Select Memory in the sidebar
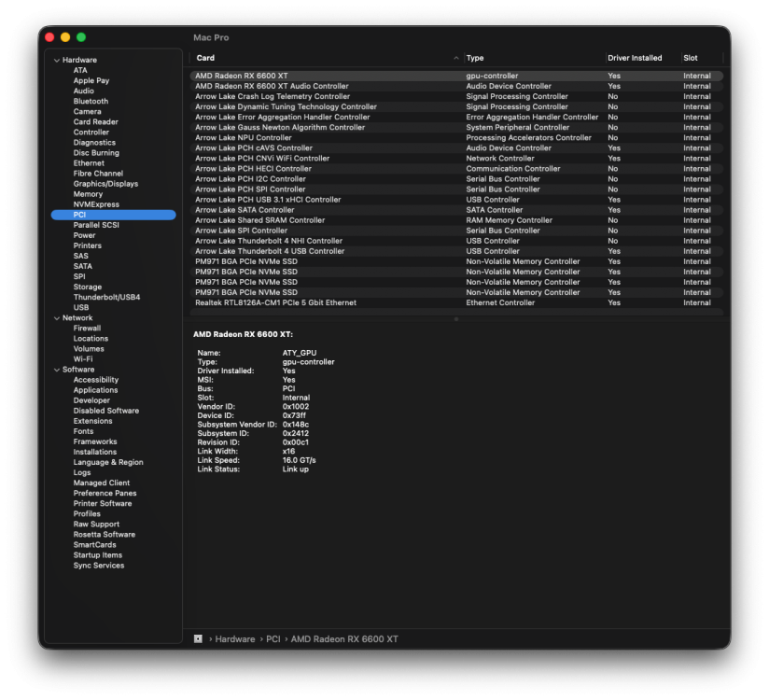The image size is (769, 700). 88,194
